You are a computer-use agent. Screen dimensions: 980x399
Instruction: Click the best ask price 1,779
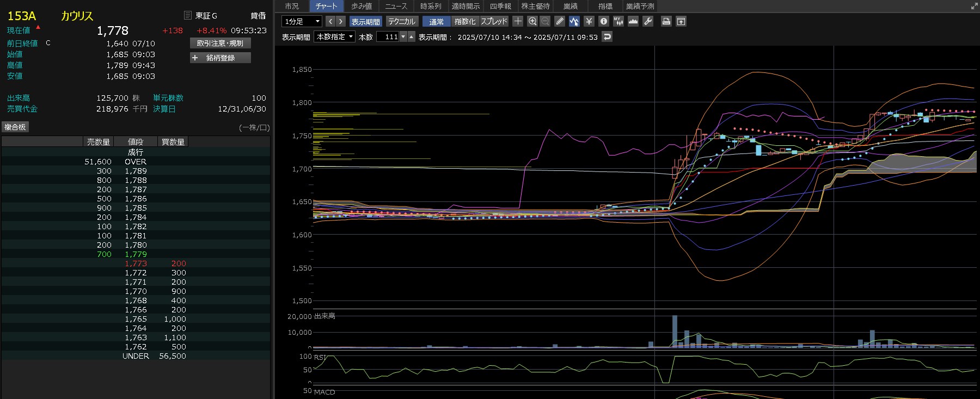[x=136, y=254]
